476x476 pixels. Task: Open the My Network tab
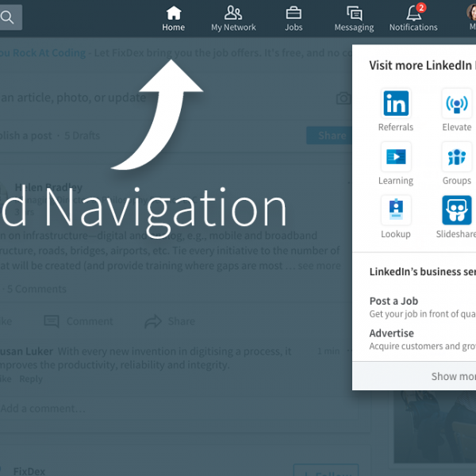click(233, 19)
